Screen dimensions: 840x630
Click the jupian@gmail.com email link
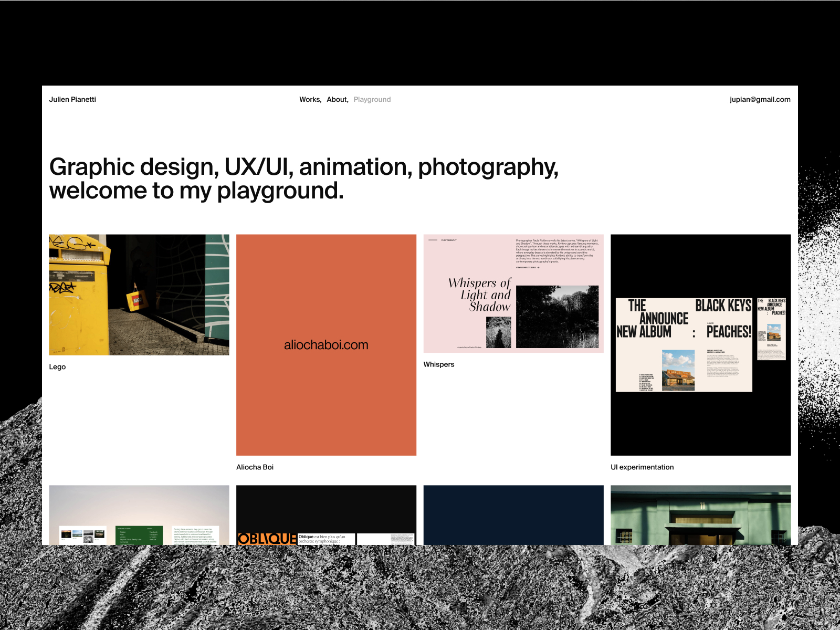point(760,99)
